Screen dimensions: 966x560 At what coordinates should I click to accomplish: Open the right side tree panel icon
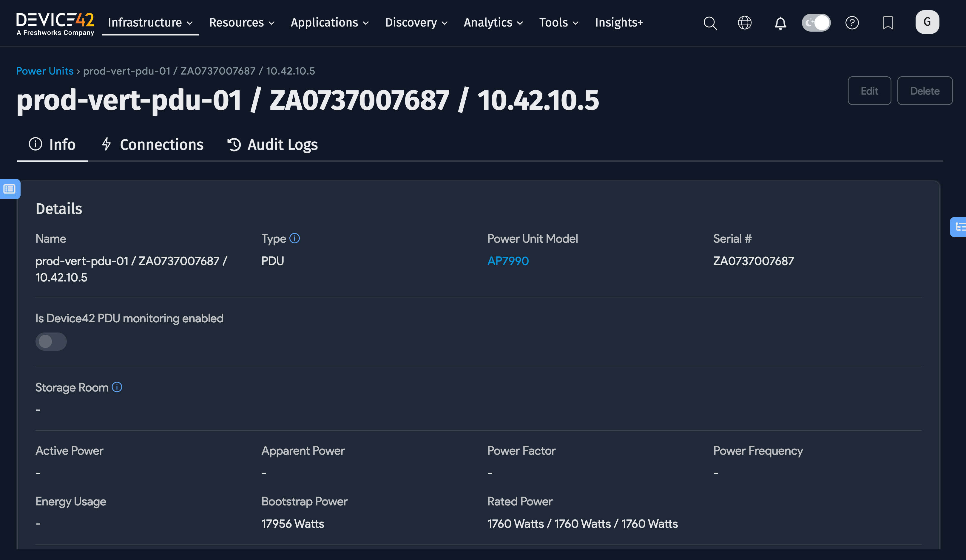click(959, 227)
